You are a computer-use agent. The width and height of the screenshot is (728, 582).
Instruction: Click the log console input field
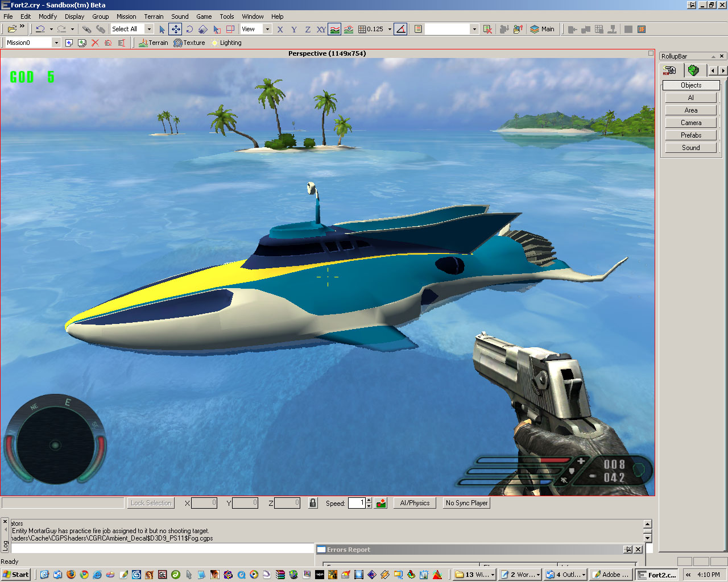tap(163, 548)
